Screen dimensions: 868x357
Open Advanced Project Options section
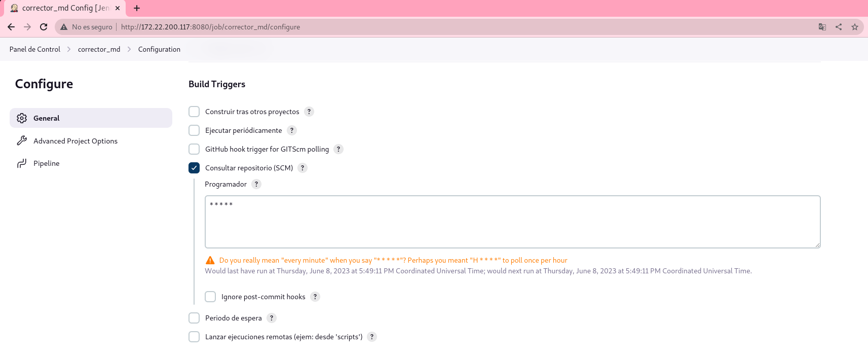(75, 141)
